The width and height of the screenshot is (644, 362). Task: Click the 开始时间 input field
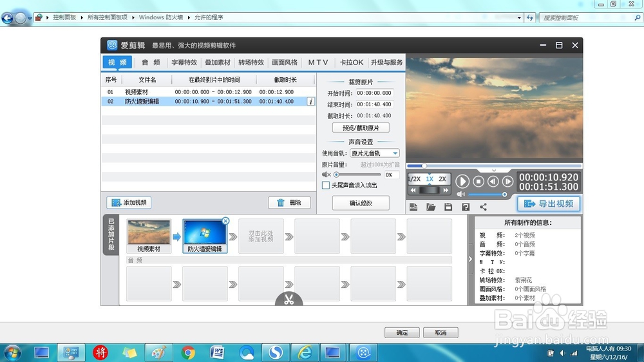click(x=375, y=93)
